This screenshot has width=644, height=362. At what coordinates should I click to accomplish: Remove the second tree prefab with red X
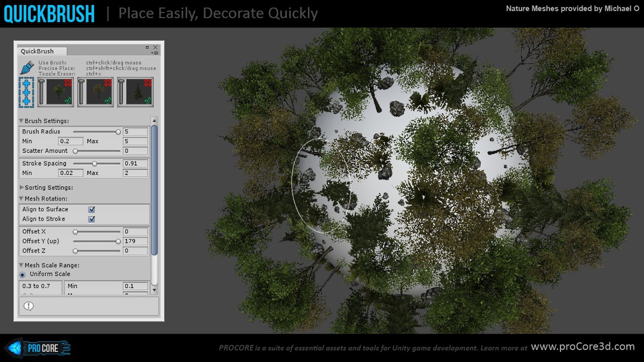(108, 83)
